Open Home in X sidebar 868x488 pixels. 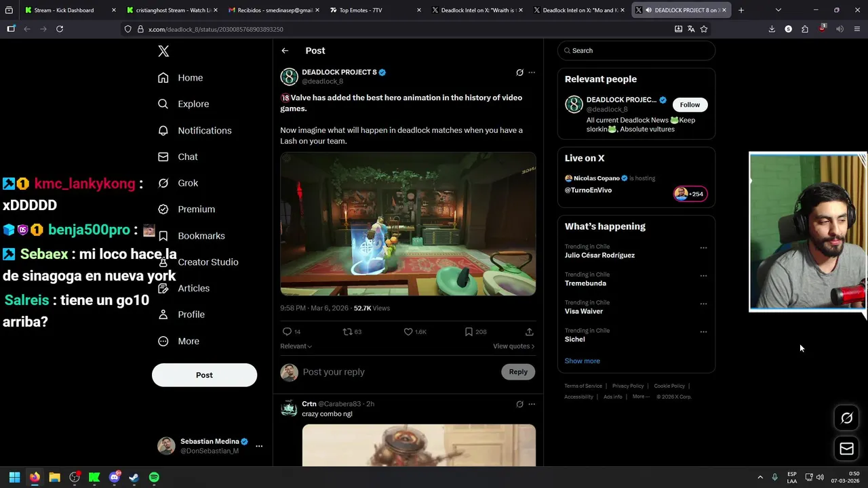coord(180,78)
